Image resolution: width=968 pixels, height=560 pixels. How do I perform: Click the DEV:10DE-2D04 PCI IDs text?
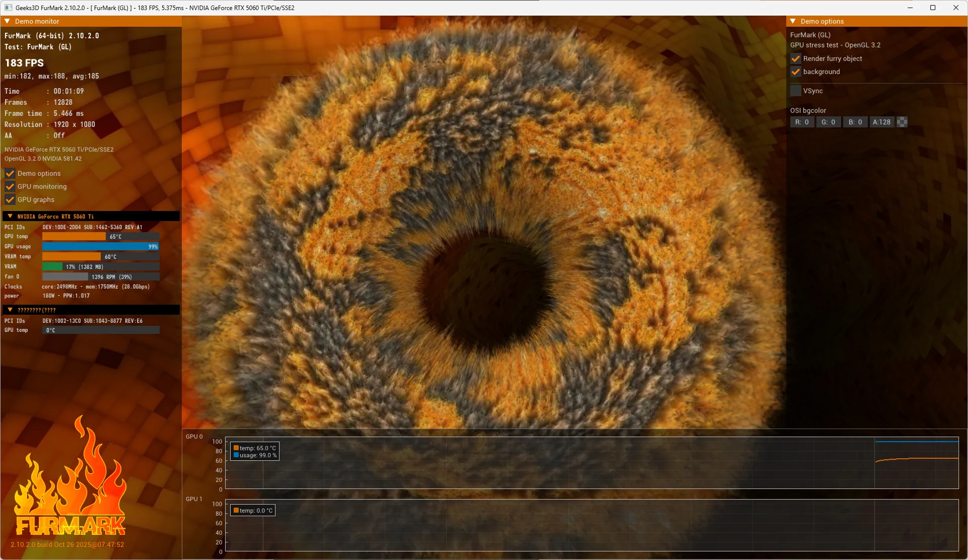pos(93,227)
